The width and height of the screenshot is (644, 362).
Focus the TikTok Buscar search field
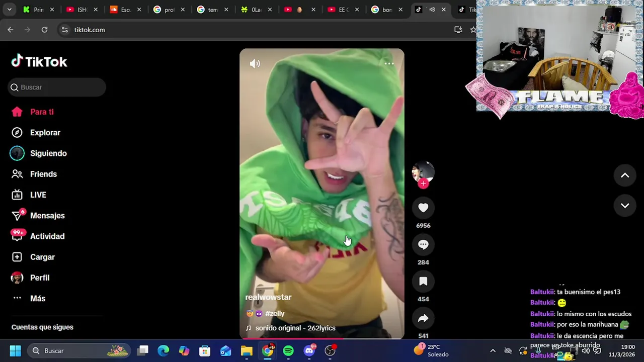point(57,87)
